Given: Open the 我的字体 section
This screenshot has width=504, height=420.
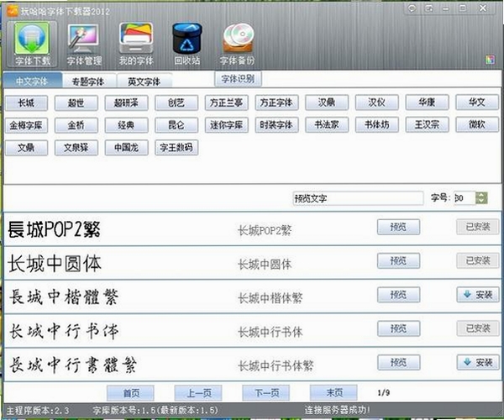Looking at the screenshot, I should [x=136, y=44].
